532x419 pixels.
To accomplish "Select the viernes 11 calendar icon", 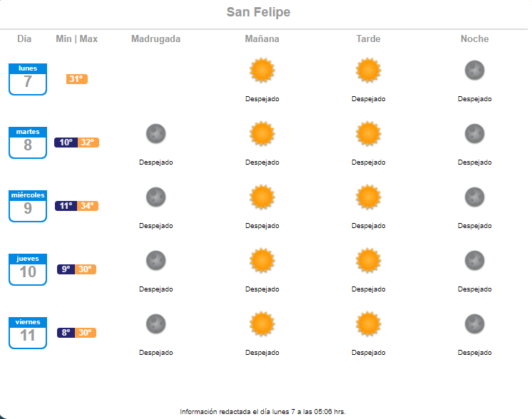I will 28,333.
